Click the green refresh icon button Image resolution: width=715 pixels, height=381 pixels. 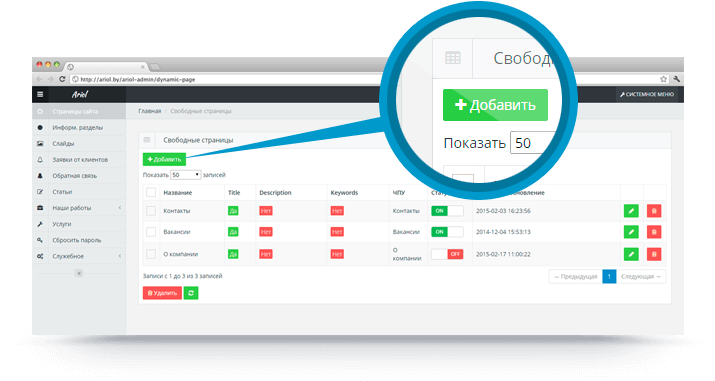point(191,293)
